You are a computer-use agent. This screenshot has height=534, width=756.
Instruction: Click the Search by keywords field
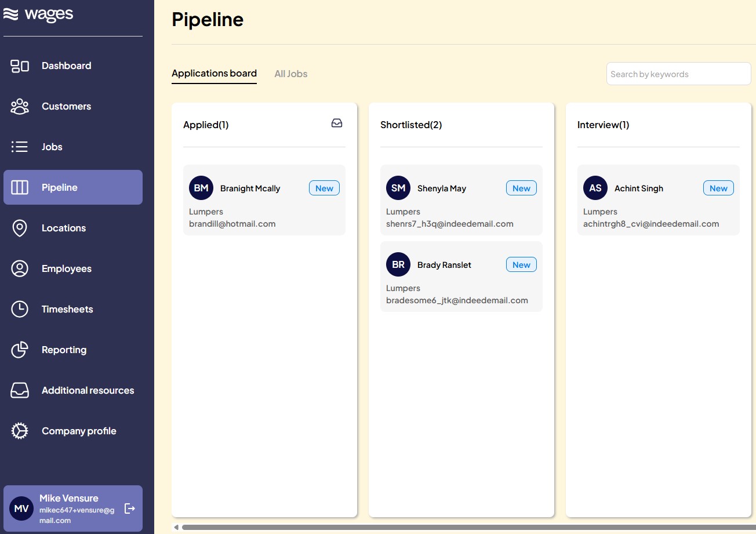[678, 74]
